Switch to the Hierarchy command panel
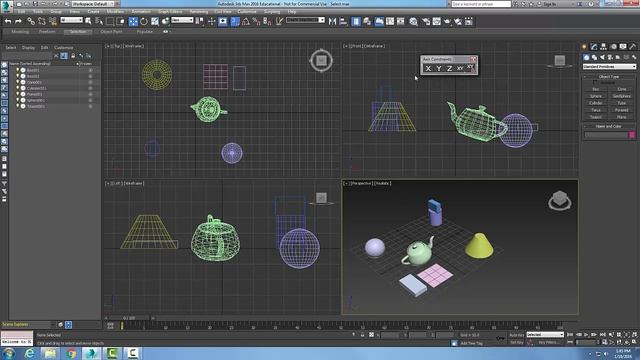640x360 pixels. pyautogui.click(x=604, y=47)
